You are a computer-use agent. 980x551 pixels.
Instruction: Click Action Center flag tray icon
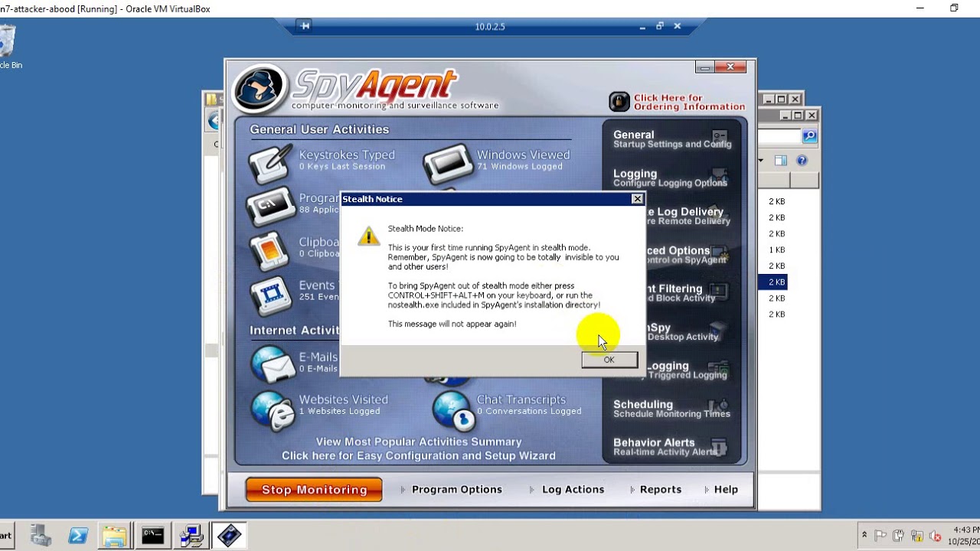click(x=880, y=536)
